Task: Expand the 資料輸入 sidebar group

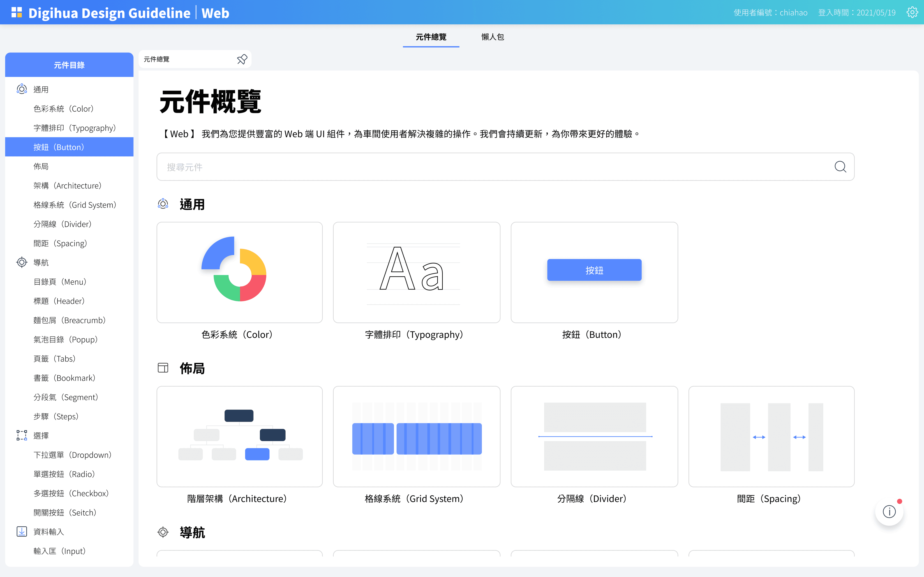Action: click(x=49, y=532)
